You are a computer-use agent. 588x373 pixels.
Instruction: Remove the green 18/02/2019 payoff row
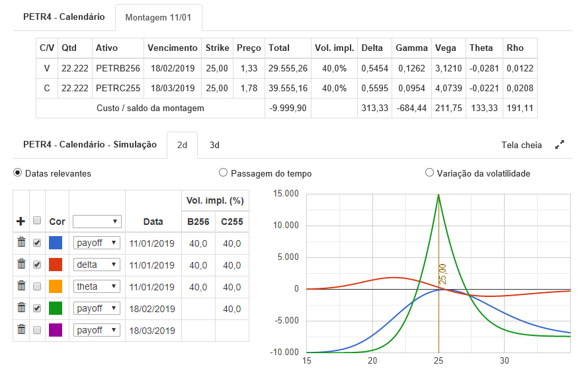[21, 308]
